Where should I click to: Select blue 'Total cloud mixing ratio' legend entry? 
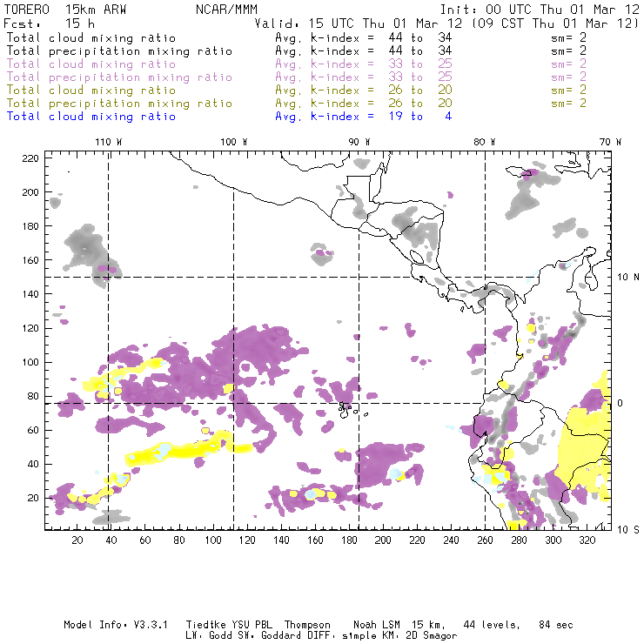coord(91,117)
